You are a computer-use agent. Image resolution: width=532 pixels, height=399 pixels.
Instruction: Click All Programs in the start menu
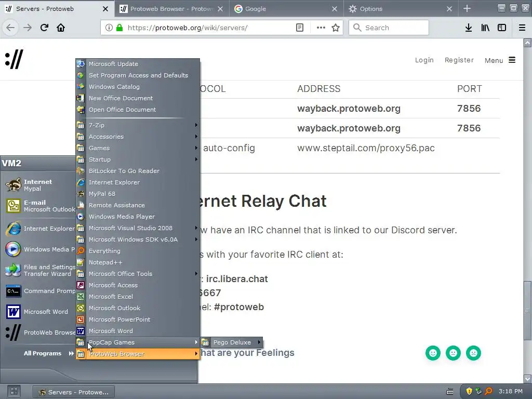(x=48, y=353)
